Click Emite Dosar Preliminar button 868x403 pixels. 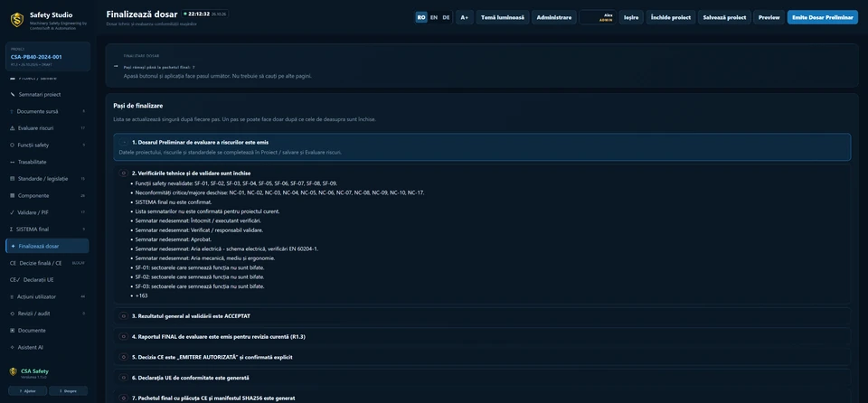pyautogui.click(x=822, y=17)
